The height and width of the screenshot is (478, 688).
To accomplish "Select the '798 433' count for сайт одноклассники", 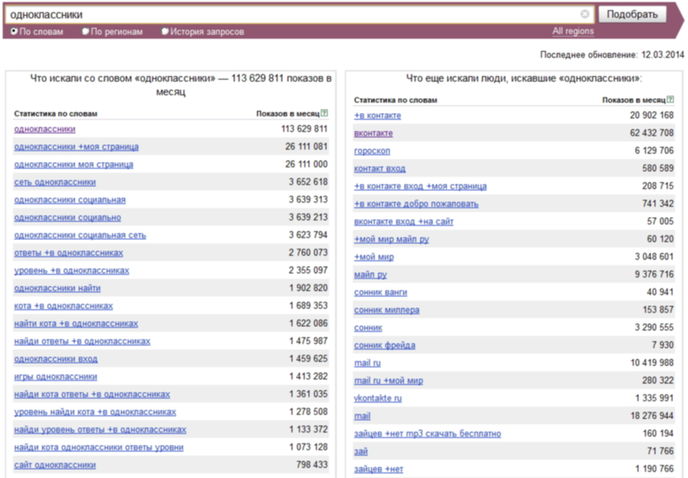I will (x=312, y=464).
